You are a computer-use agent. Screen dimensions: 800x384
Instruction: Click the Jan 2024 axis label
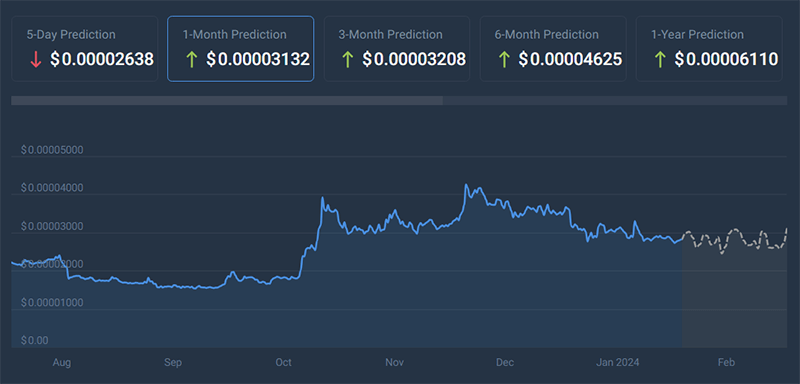[618, 363]
